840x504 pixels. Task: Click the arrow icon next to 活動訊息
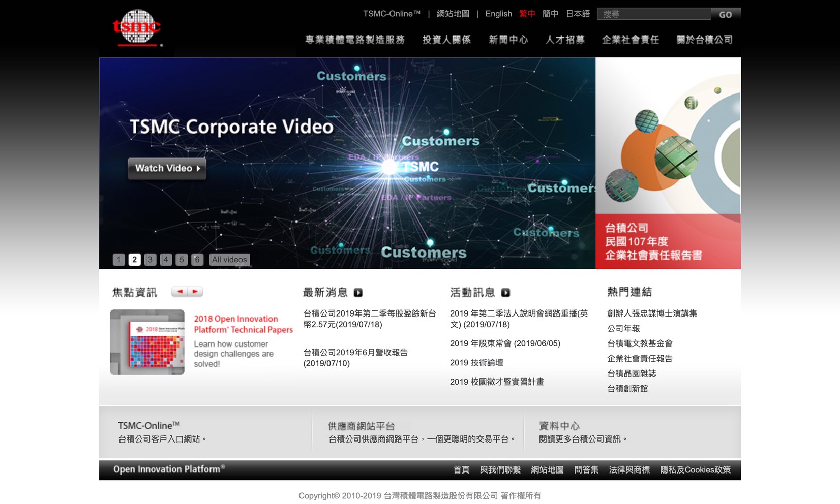pos(505,293)
